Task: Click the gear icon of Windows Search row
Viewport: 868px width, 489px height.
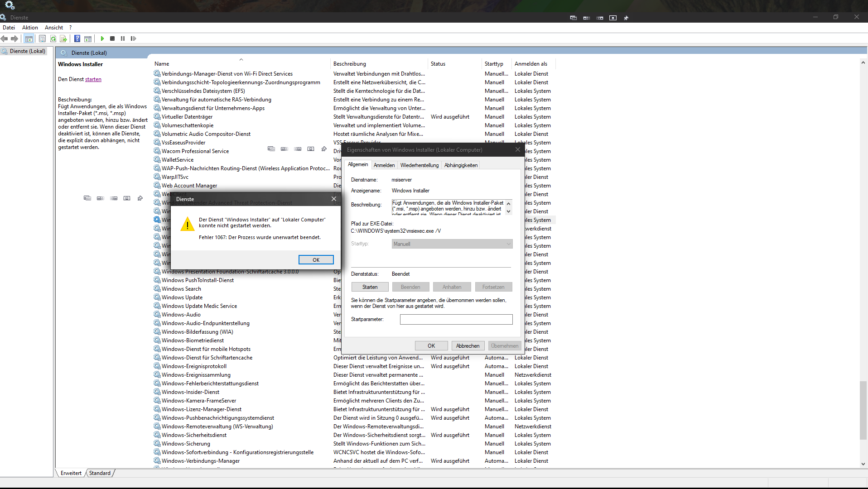Action: [x=157, y=288]
